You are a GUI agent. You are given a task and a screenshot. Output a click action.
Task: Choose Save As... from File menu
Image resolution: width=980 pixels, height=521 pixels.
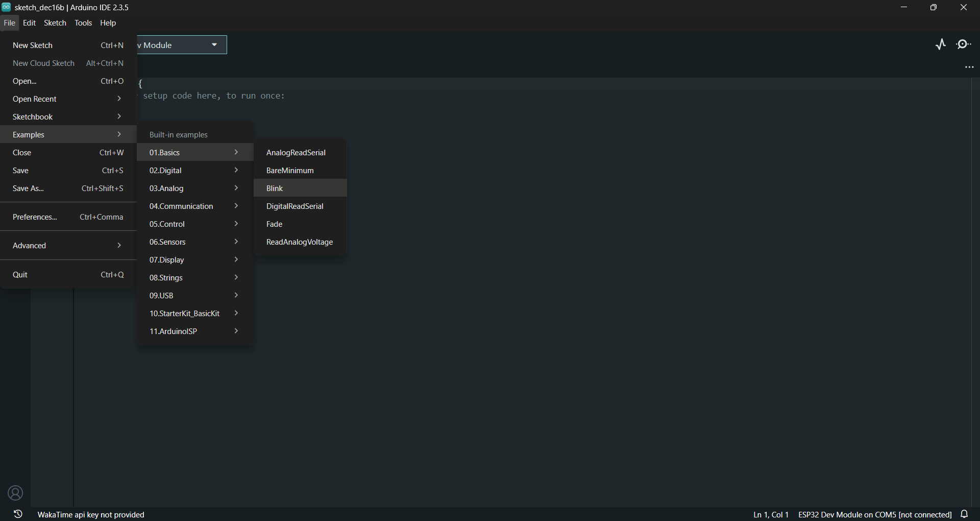68,188
